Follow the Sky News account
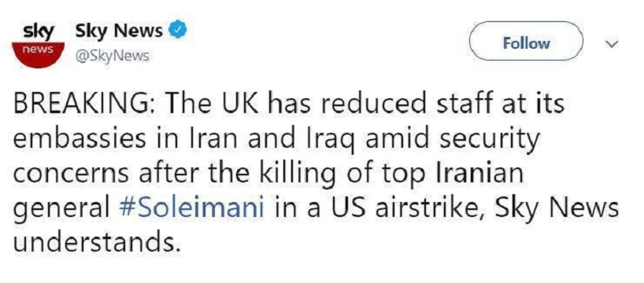The image size is (644, 283). click(526, 43)
